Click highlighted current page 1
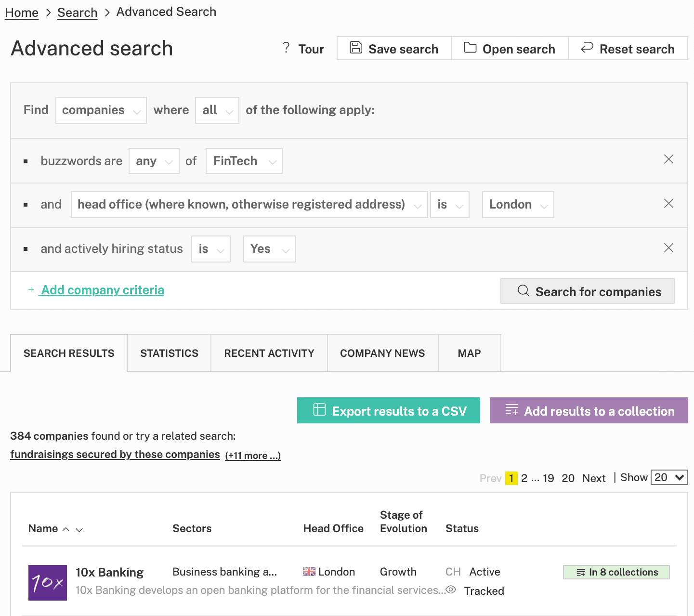Viewport: 694px width, 616px height. tap(511, 478)
